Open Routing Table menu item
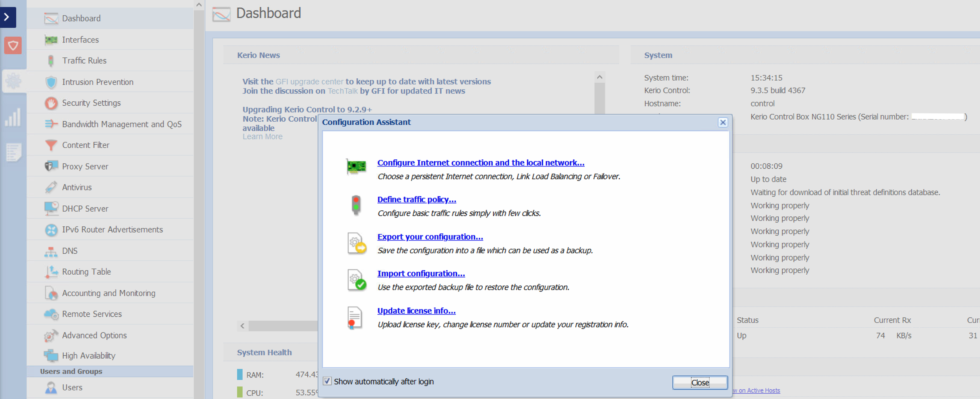 pyautogui.click(x=110, y=272)
